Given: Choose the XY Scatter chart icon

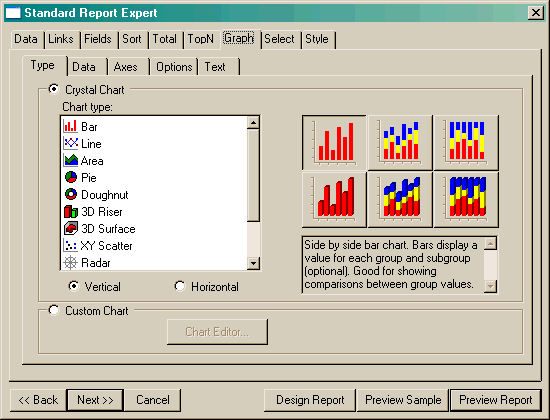Looking at the screenshot, I should (x=71, y=245).
